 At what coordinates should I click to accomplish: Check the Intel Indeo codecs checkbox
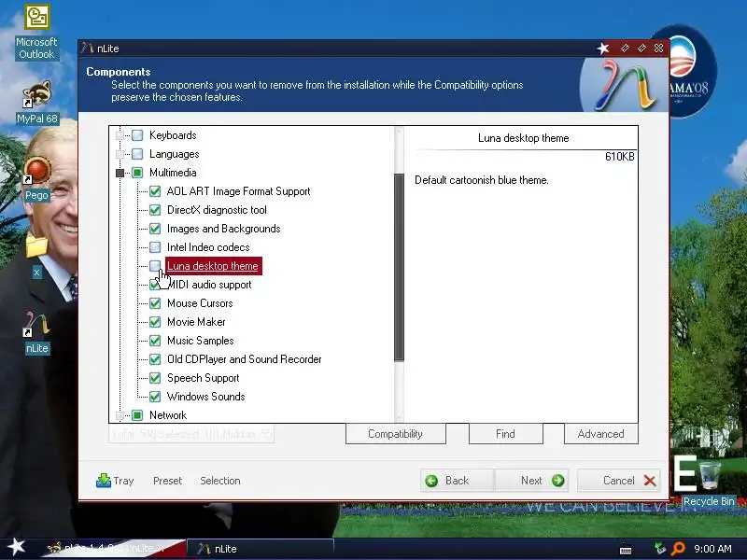(155, 247)
